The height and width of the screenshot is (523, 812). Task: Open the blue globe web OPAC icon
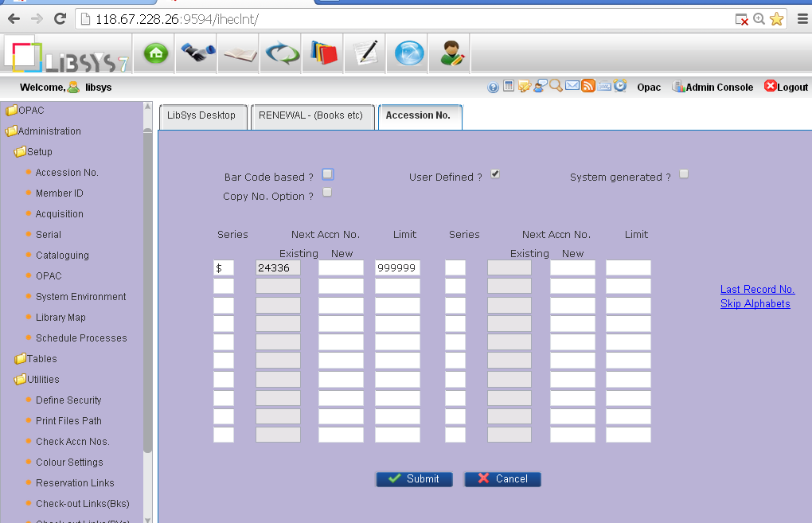pyautogui.click(x=407, y=53)
